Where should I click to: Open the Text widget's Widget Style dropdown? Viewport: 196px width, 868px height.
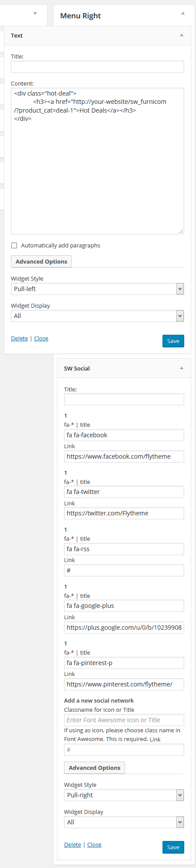(98, 289)
